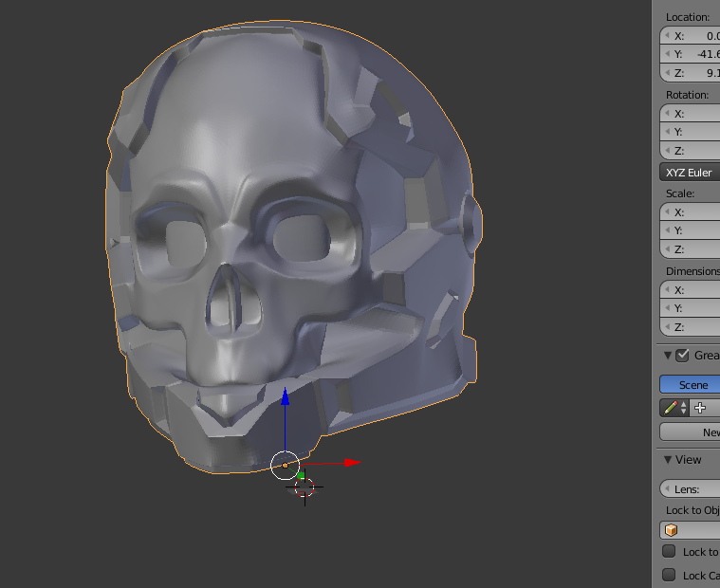The height and width of the screenshot is (588, 720).
Task: Click the Location X value field
Action: 690,36
